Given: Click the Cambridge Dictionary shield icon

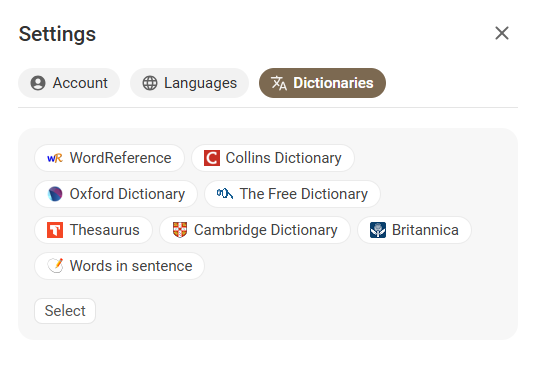Looking at the screenshot, I should 180,230.
